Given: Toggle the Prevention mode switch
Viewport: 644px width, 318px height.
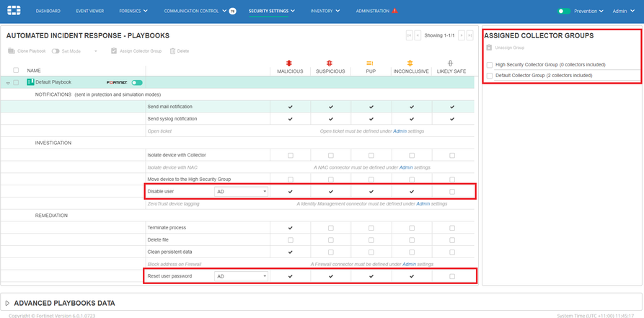Looking at the screenshot, I should click(563, 11).
